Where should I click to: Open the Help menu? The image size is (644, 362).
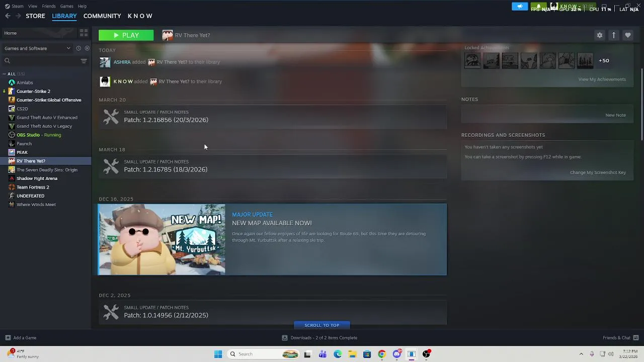click(82, 6)
